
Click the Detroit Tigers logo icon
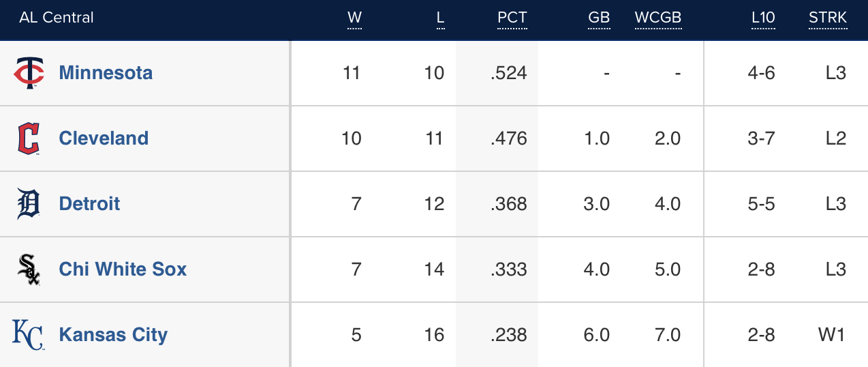[29, 204]
